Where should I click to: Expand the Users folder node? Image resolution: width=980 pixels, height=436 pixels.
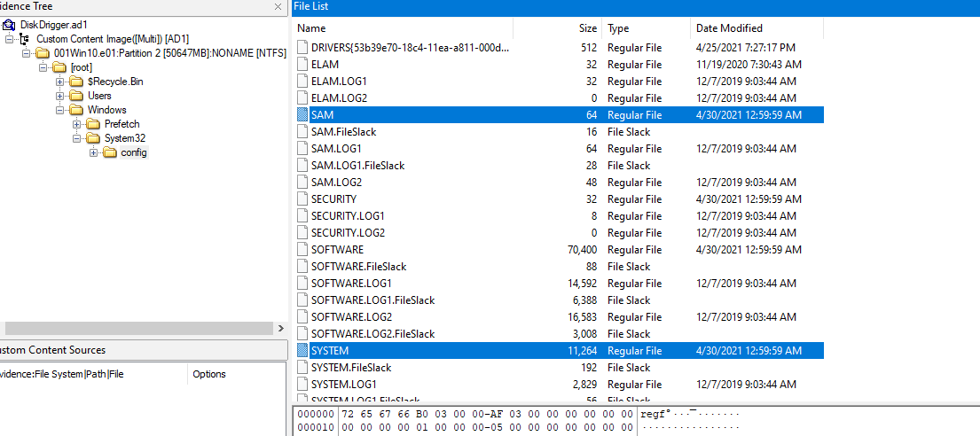click(60, 96)
